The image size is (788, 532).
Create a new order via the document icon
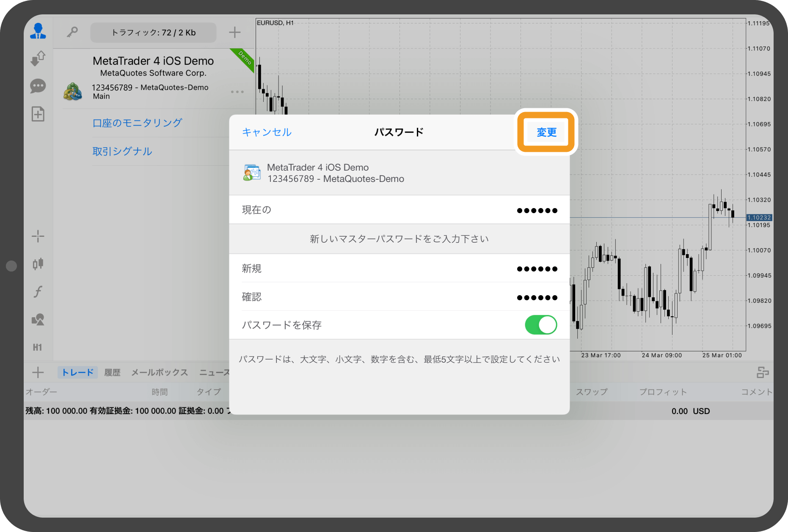[x=38, y=114]
